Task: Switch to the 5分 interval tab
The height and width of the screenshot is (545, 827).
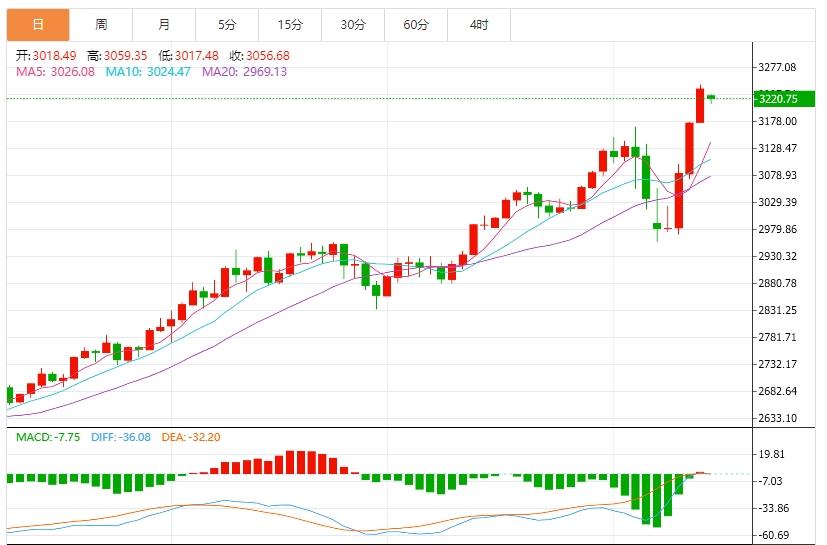Action: click(x=227, y=24)
